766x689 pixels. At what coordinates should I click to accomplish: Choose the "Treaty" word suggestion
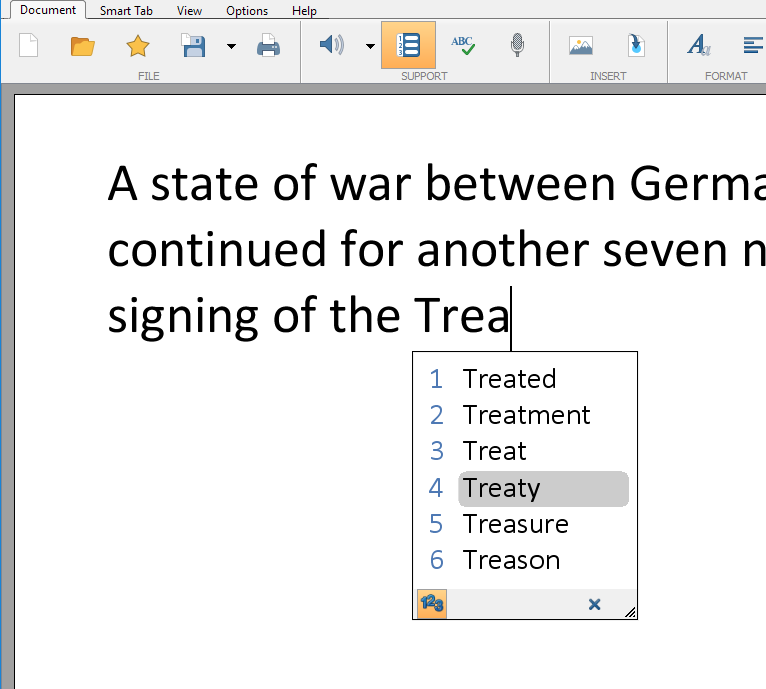coord(501,488)
